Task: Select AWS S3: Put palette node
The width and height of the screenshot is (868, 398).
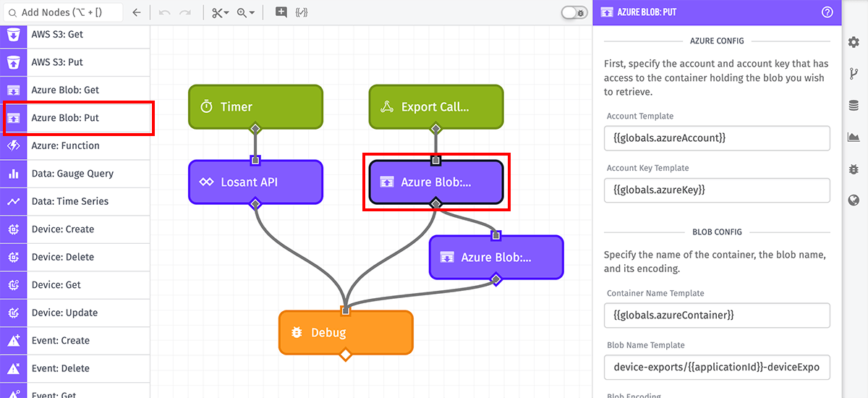Action: click(x=75, y=62)
